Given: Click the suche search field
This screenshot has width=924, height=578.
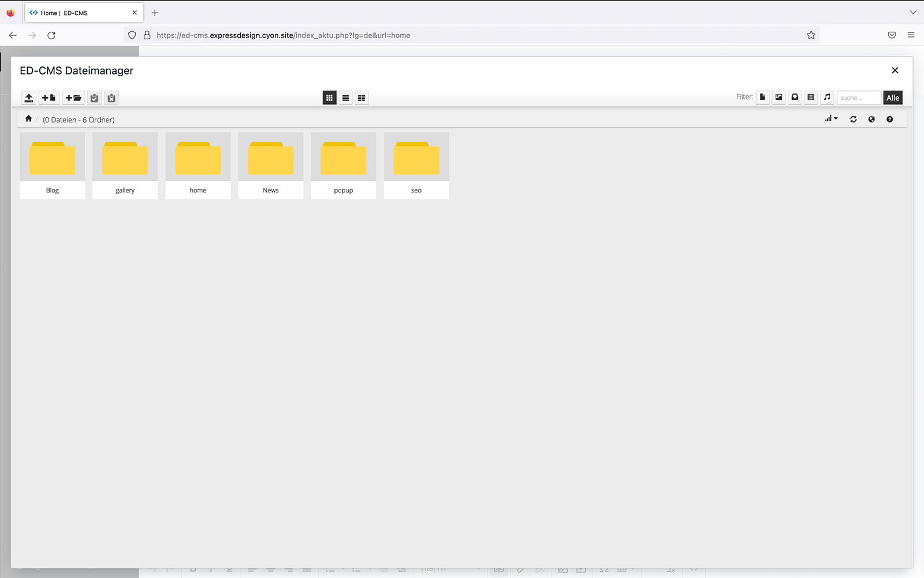Looking at the screenshot, I should tap(859, 98).
